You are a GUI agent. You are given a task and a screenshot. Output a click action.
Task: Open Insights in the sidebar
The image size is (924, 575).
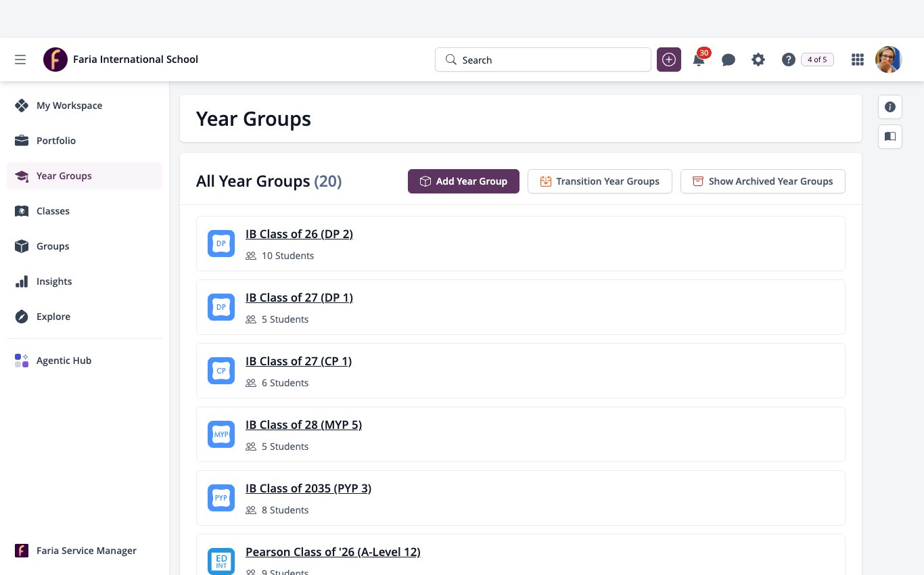coord(85,281)
